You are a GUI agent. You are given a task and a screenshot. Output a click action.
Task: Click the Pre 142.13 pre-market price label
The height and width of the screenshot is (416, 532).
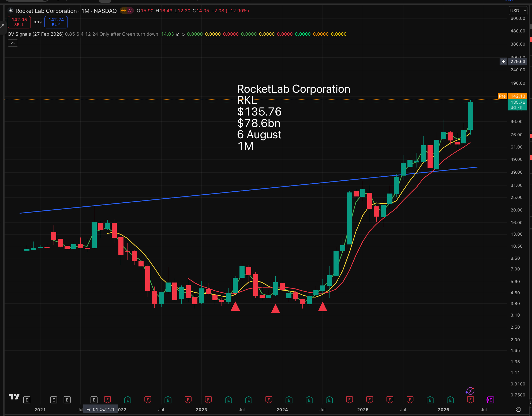tap(512, 96)
